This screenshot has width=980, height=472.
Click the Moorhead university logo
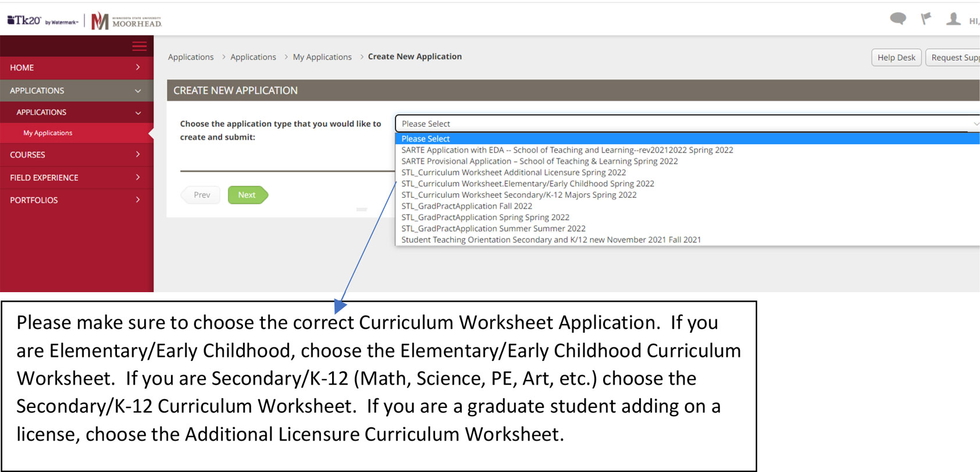coord(127,21)
